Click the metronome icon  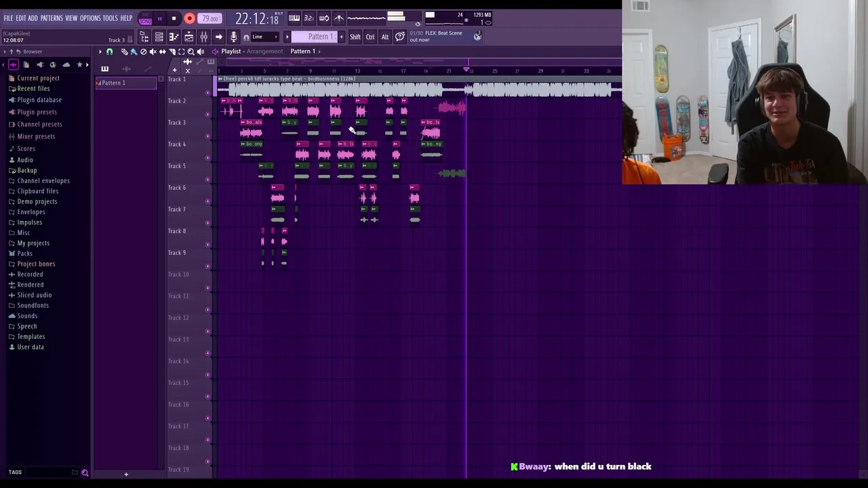tap(339, 18)
